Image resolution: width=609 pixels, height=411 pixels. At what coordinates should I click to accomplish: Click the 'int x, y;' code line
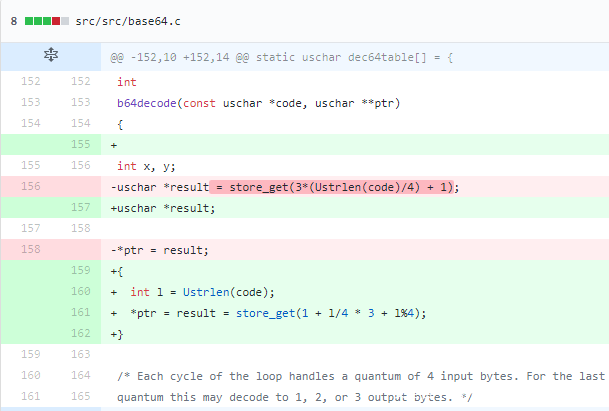(x=147, y=166)
